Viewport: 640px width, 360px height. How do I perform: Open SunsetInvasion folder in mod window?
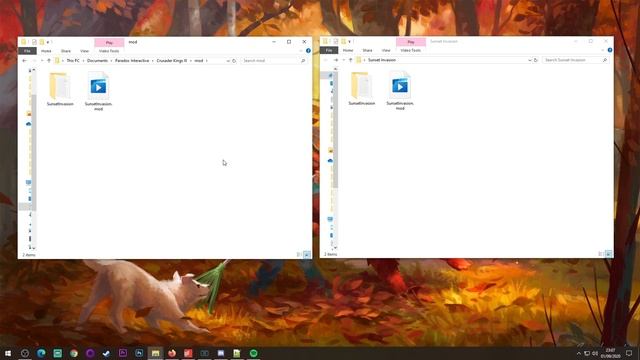coord(60,89)
